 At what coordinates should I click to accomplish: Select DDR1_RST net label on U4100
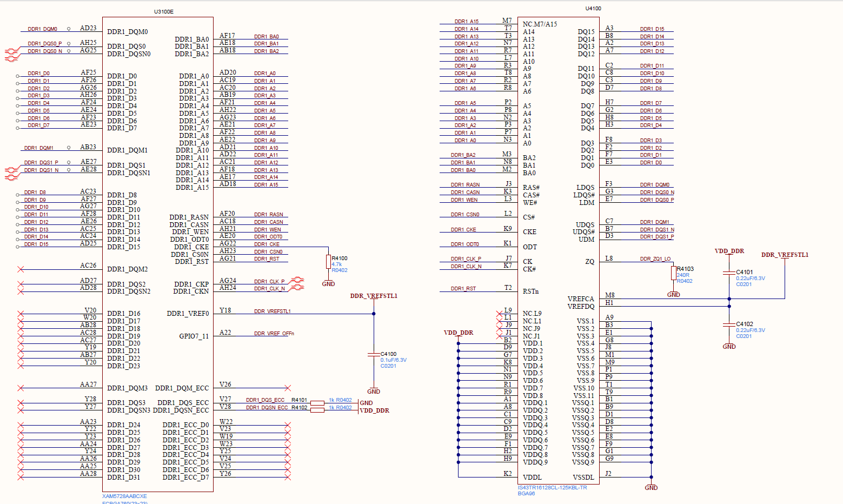[463, 288]
